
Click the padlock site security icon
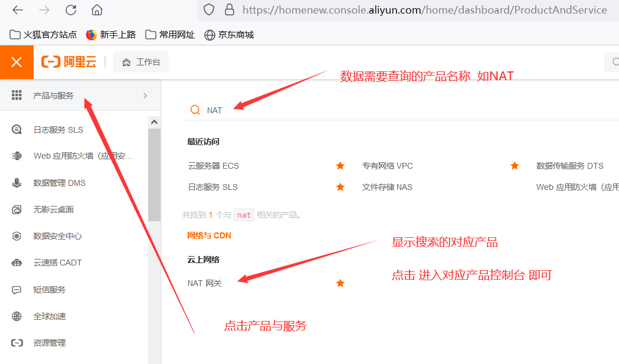(230, 10)
